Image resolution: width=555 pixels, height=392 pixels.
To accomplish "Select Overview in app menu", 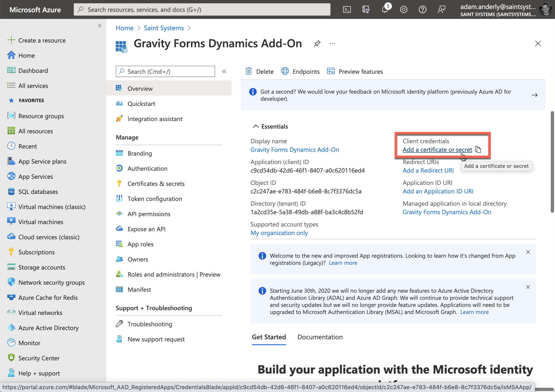I will 169,88.
